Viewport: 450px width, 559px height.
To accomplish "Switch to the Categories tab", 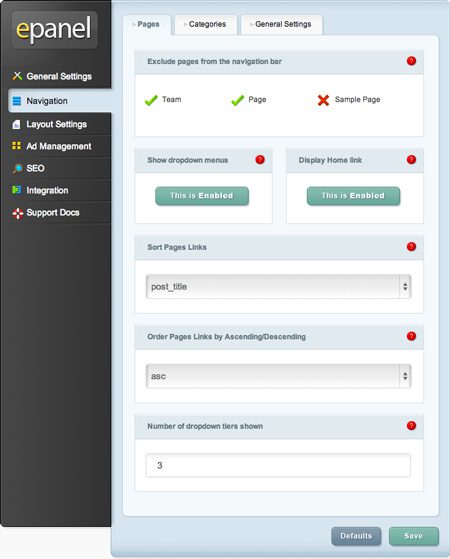I will point(206,24).
